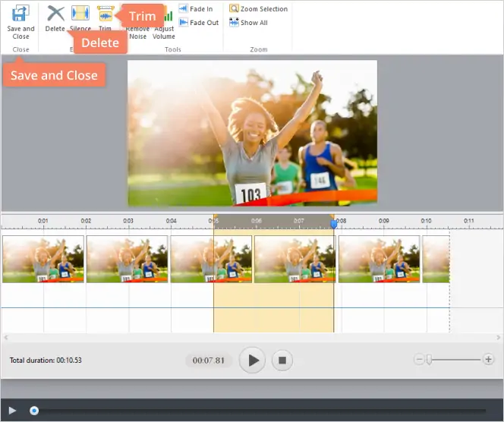Click the Save and Close icon

(20, 13)
